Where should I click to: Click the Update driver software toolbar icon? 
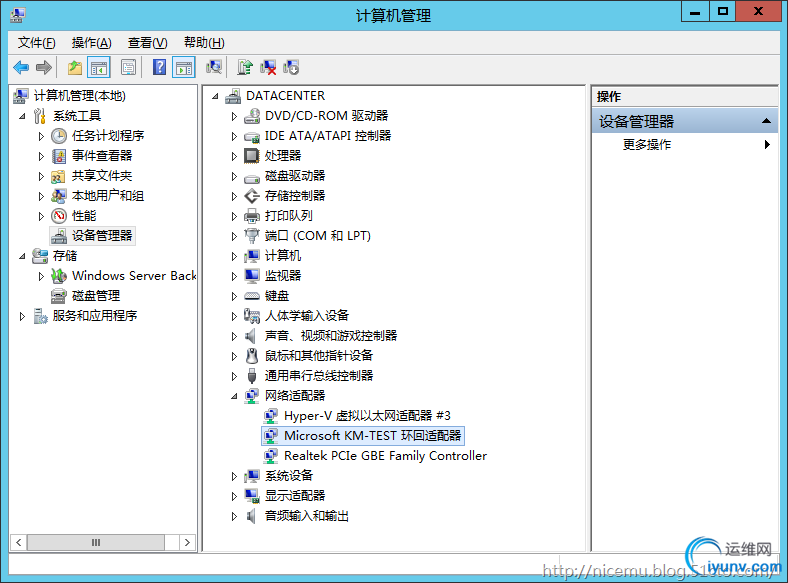point(245,67)
